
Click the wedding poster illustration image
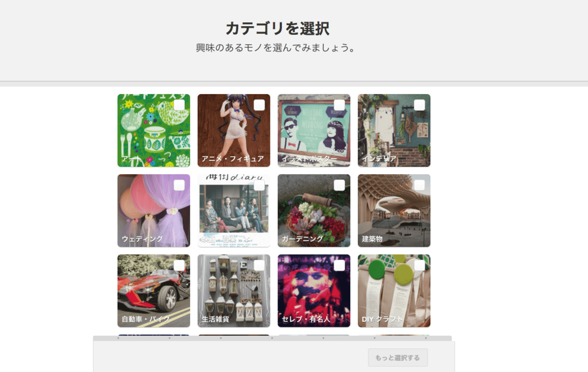[x=314, y=130]
